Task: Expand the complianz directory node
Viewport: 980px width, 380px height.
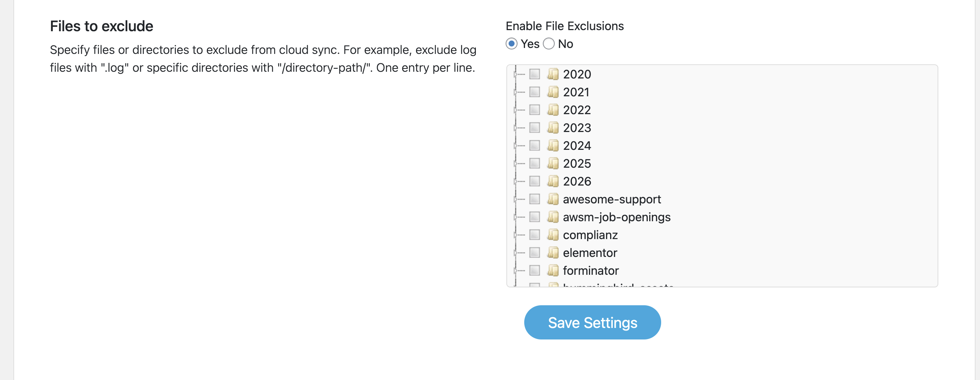Action: pyautogui.click(x=516, y=235)
